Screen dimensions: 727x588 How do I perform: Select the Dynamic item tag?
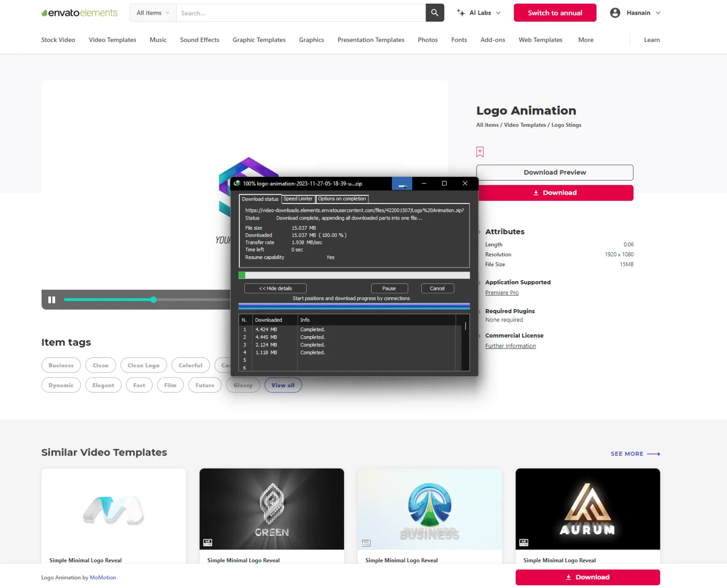click(61, 385)
